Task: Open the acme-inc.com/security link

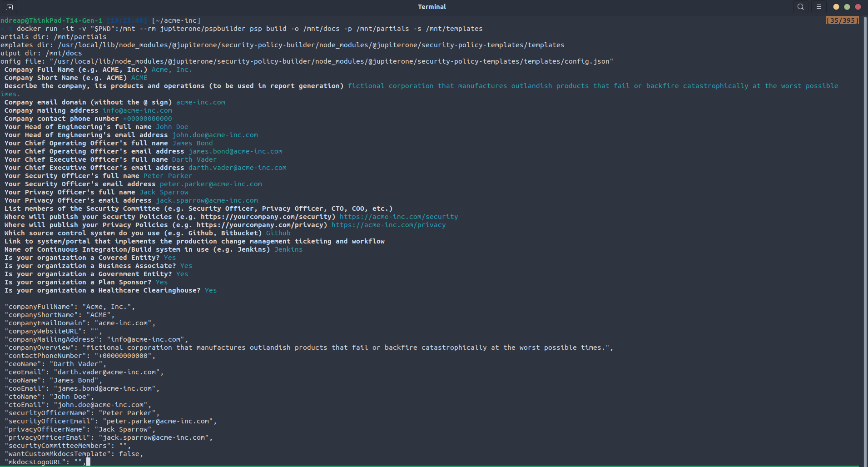Action: tap(398, 217)
